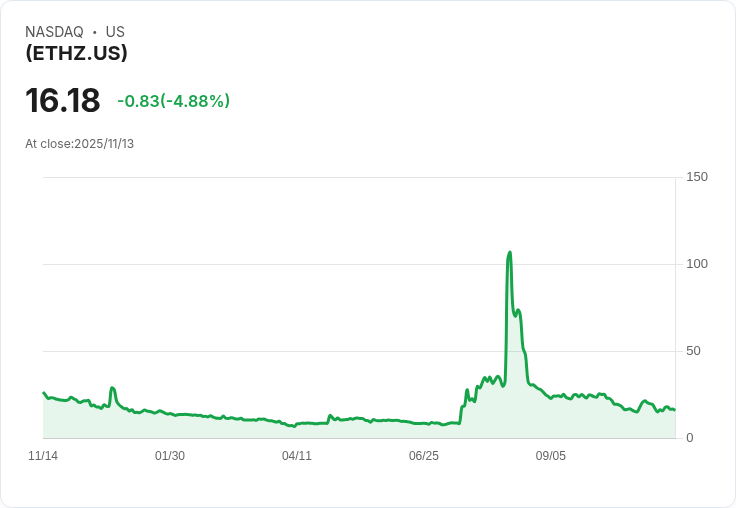Click the -0.83(-4.88%) price change text

tap(173, 101)
